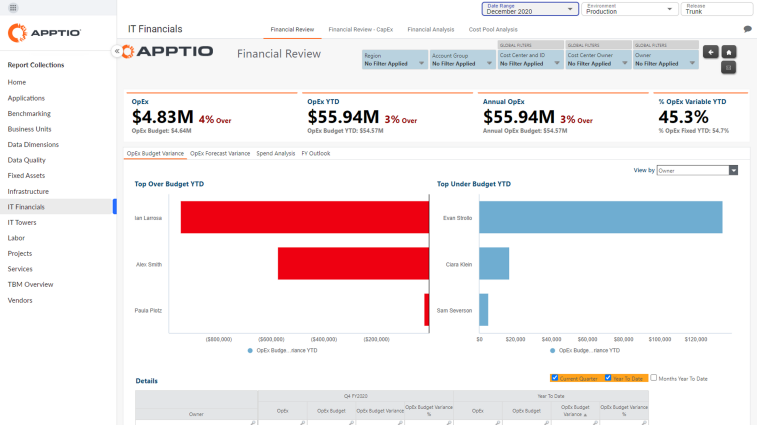The height and width of the screenshot is (425, 757).
Task: Click the Apptio logo in the sidebar
Action: pyautogui.click(x=44, y=32)
